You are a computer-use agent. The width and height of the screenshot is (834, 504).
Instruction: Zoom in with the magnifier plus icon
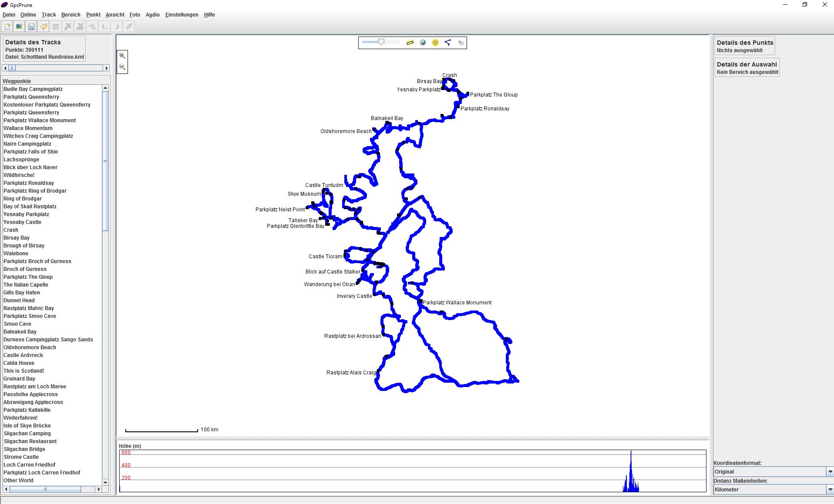click(122, 56)
